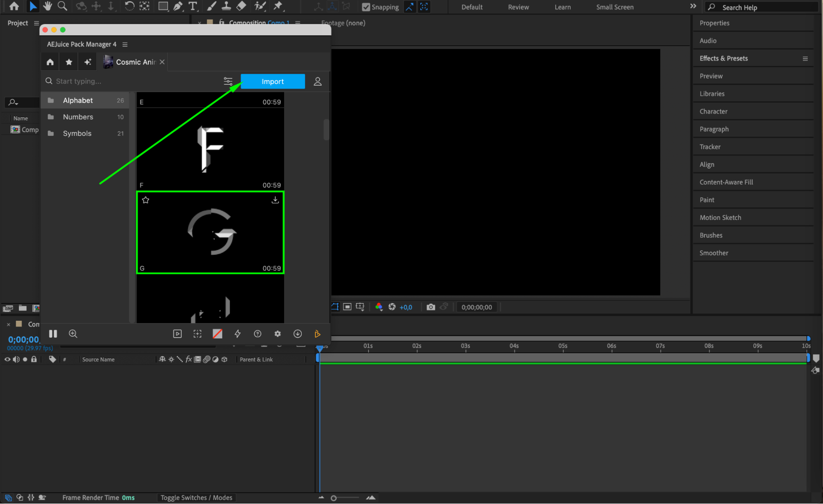
Task: Click the blue Import button
Action: click(x=273, y=82)
